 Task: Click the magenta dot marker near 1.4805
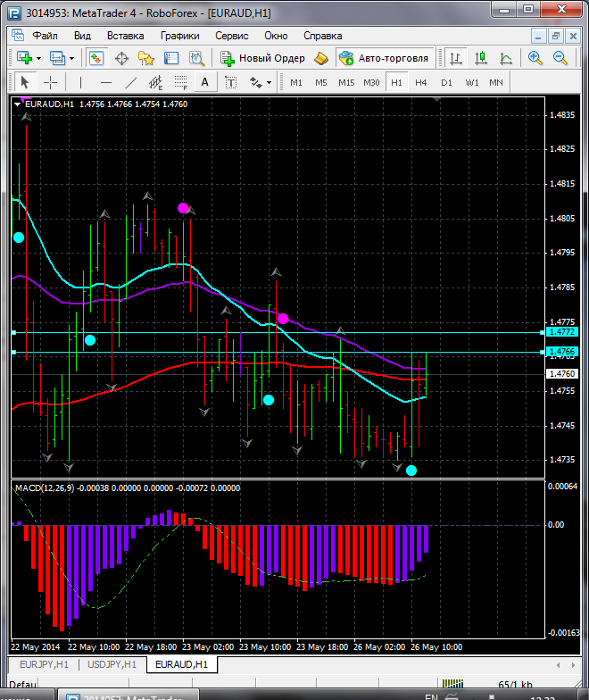tap(184, 208)
